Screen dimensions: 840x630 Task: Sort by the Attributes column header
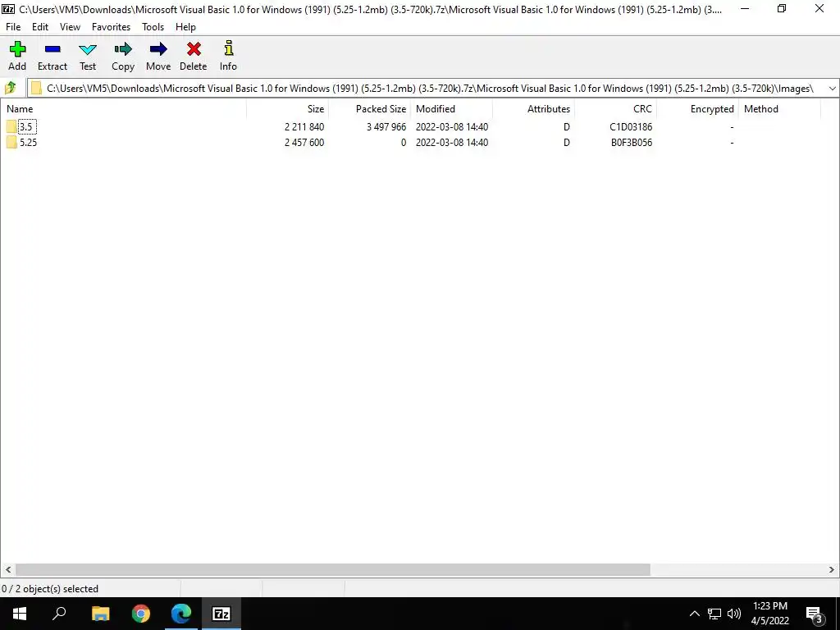click(x=533, y=109)
